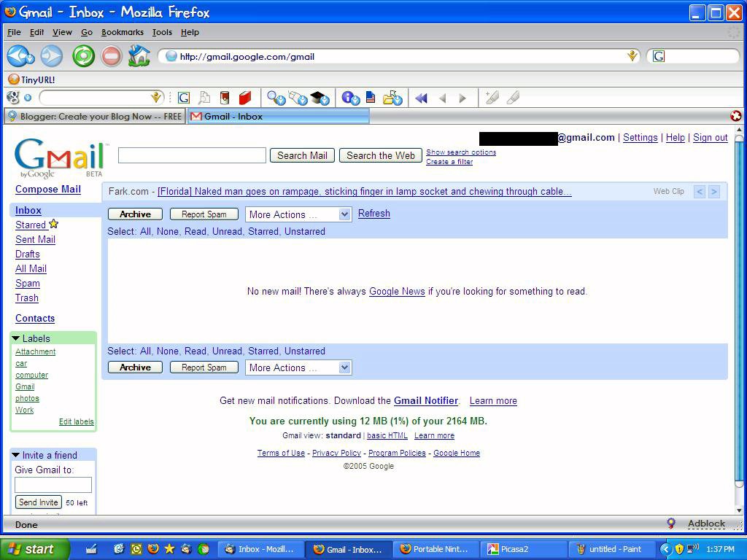
Task: Go back with the Back arrow button
Action: pyautogui.click(x=20, y=56)
